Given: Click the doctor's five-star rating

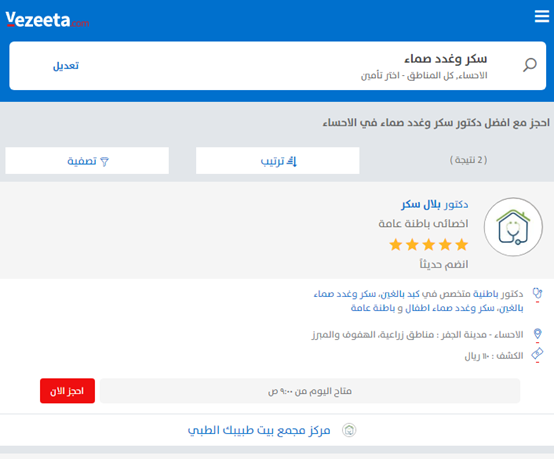Looking at the screenshot, I should [429, 245].
